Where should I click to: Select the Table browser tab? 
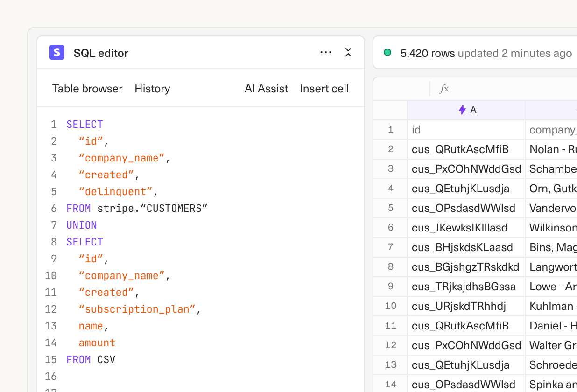click(87, 88)
